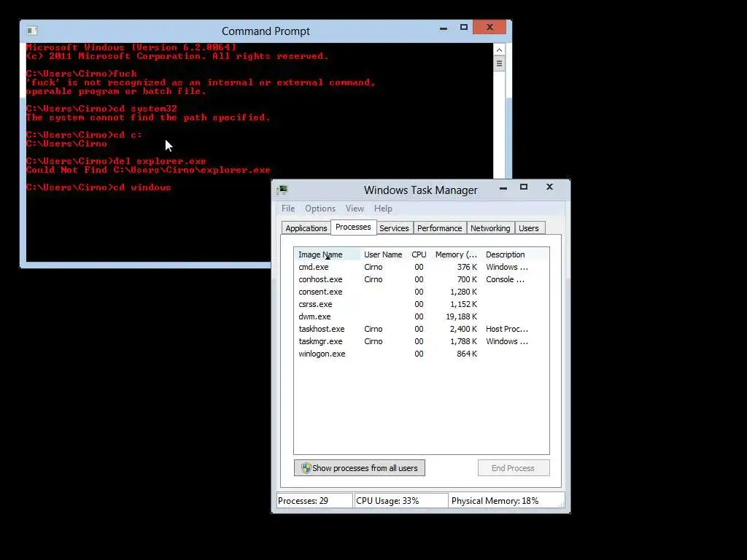Click the Task Manager title bar icon

pos(282,190)
